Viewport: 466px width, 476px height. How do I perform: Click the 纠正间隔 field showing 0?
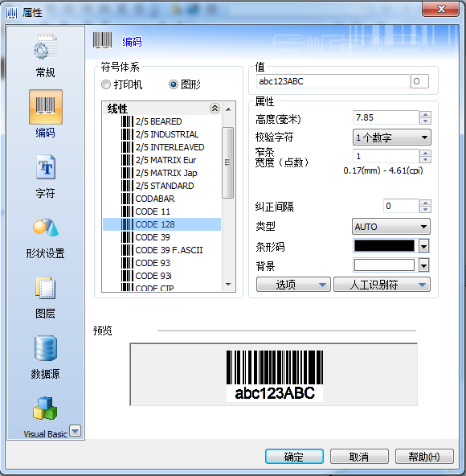401,206
